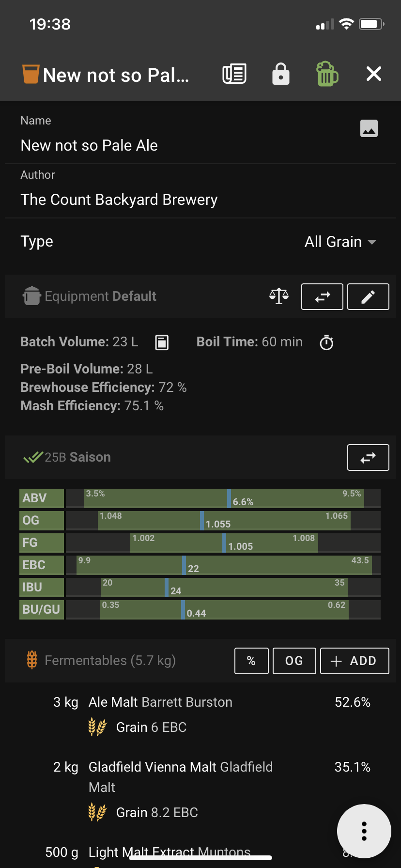Tap the orange beer glass icon
This screenshot has width=401, height=868.
[31, 74]
